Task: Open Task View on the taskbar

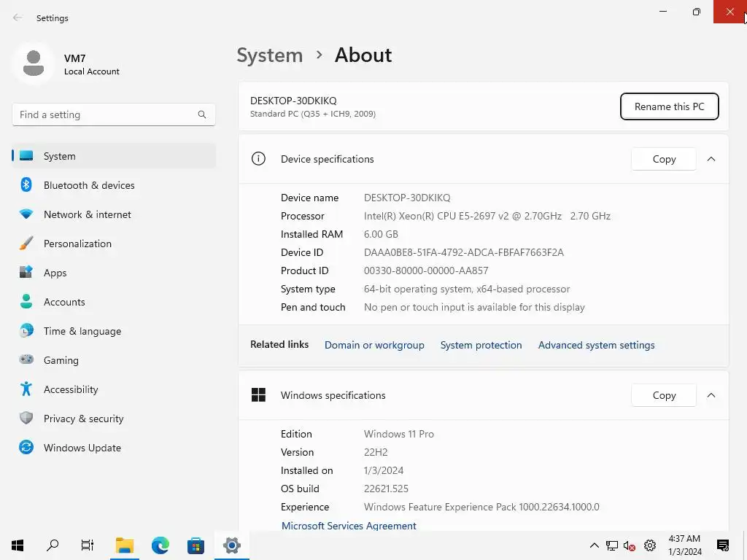Action: point(88,545)
